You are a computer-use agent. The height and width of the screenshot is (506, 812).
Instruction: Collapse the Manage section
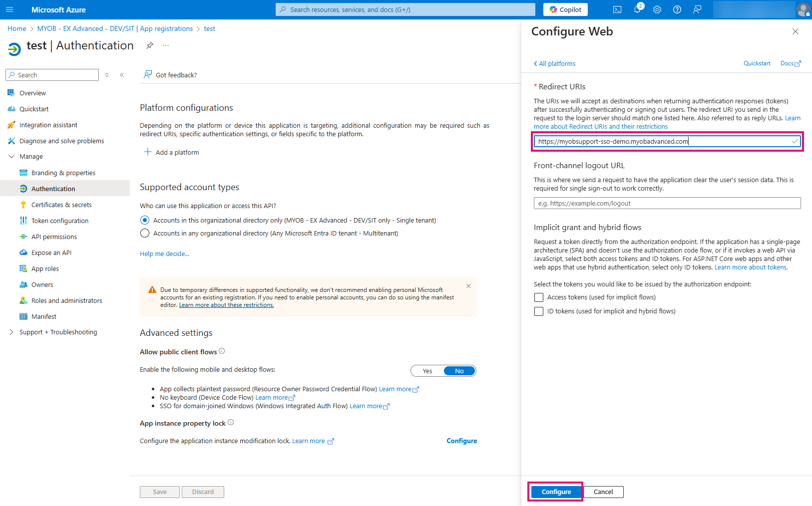pyautogui.click(x=11, y=157)
